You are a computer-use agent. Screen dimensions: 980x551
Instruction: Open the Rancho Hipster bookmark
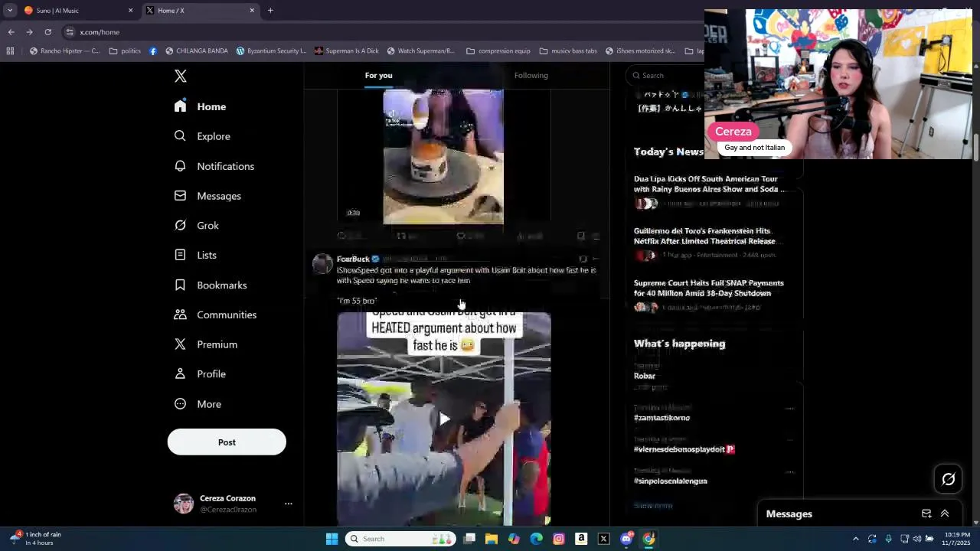pyautogui.click(x=64, y=51)
